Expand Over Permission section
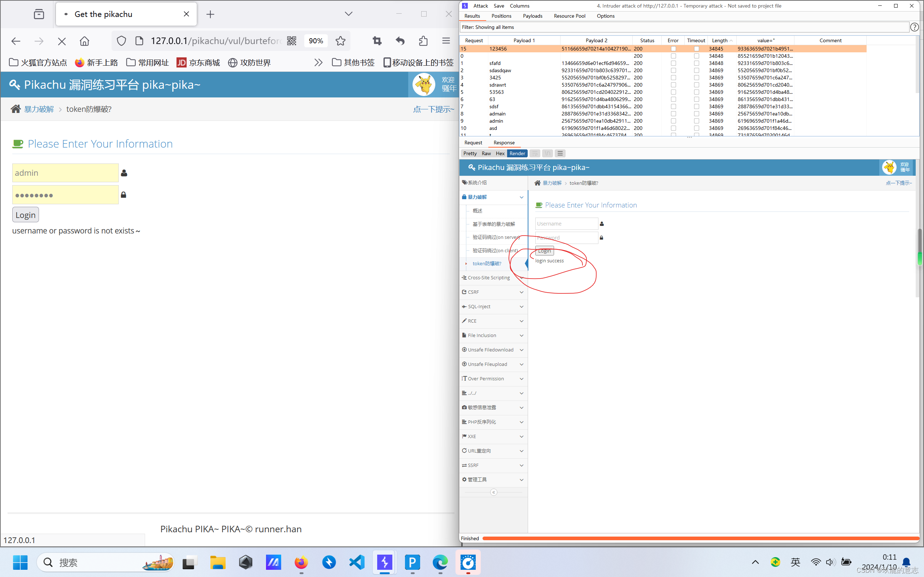Image resolution: width=924 pixels, height=577 pixels. tap(493, 379)
